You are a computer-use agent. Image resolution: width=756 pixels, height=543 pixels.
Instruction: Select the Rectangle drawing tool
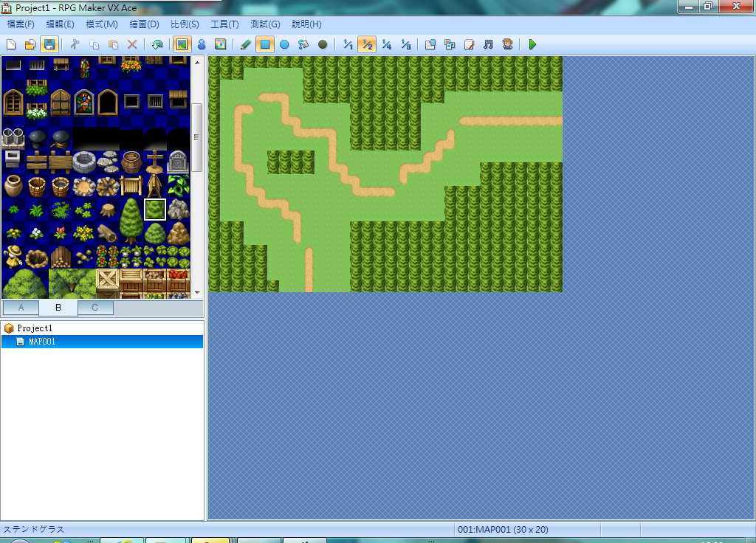coord(265,45)
